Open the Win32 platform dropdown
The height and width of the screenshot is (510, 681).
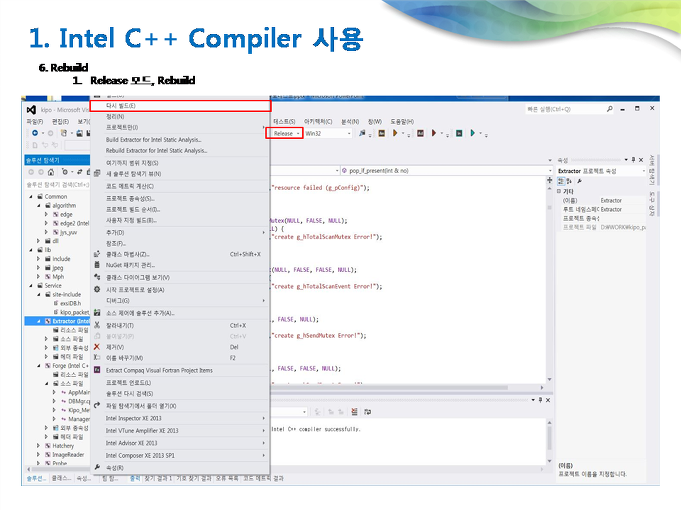coord(328,133)
